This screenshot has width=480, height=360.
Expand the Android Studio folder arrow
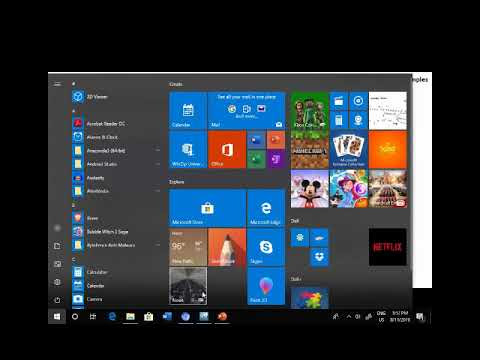(157, 164)
